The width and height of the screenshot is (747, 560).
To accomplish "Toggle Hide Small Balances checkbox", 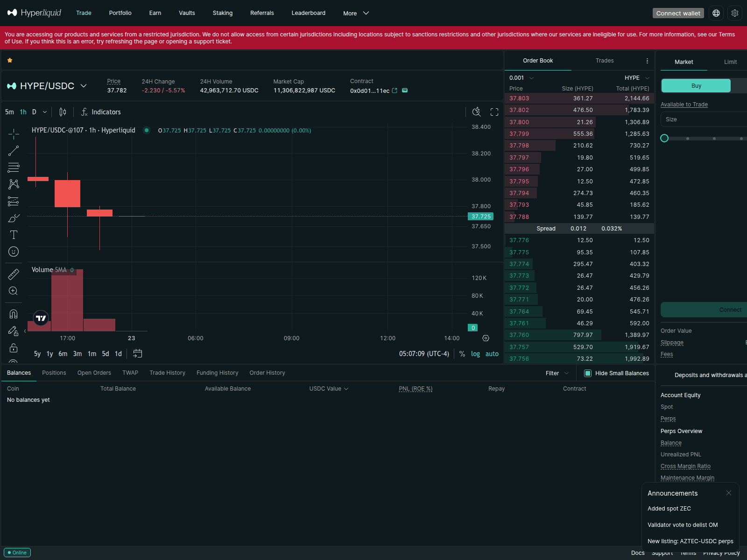I will pos(588,373).
